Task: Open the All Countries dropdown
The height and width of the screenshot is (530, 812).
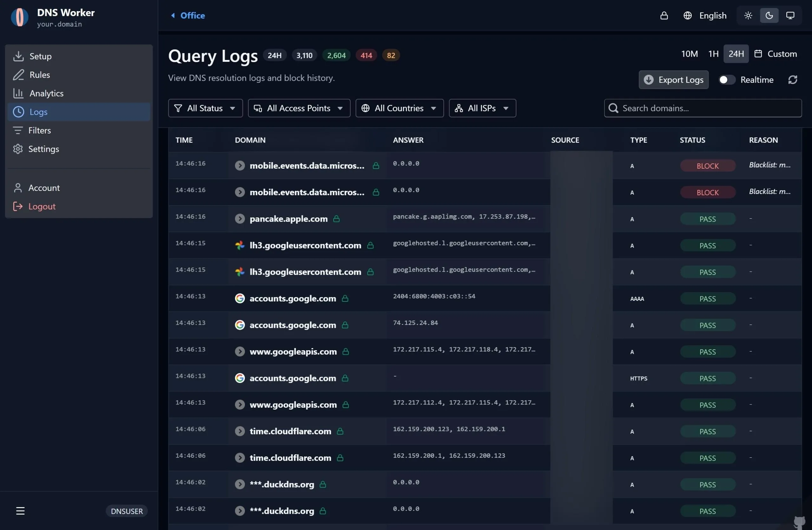Action: tap(400, 108)
